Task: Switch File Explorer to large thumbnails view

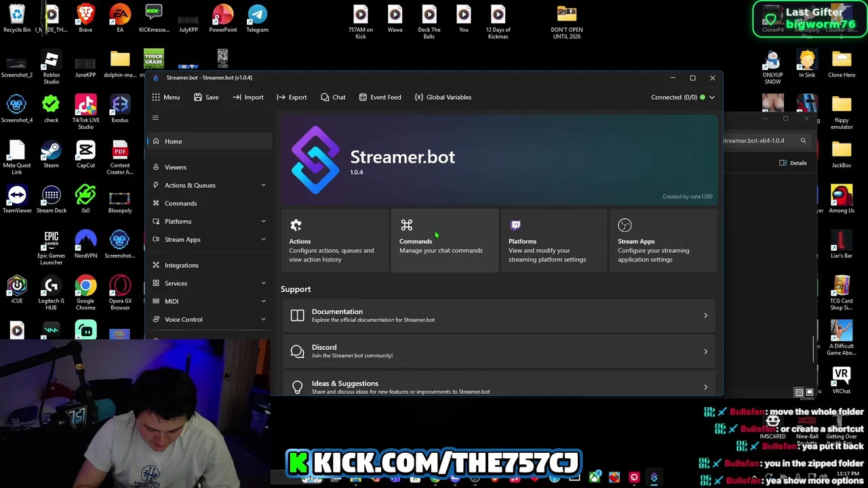Action: pos(809,392)
